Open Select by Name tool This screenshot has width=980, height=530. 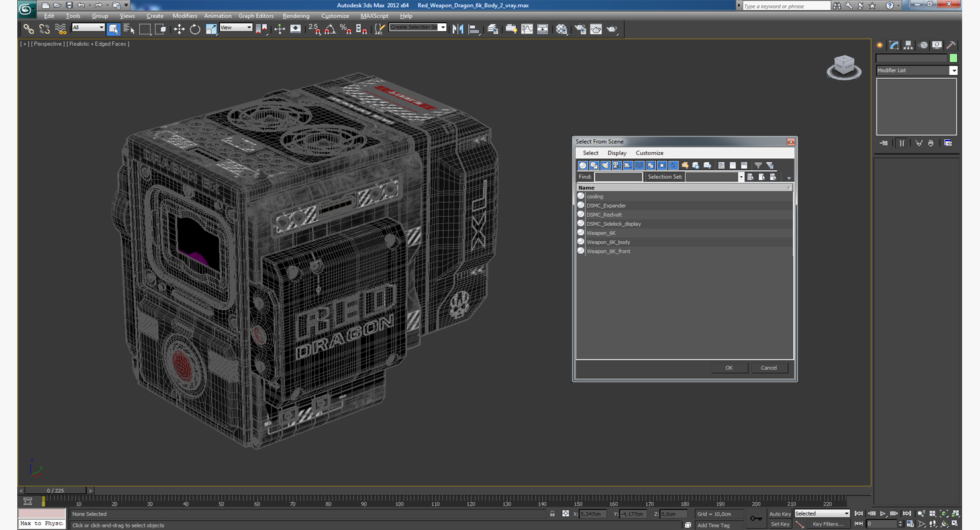[x=128, y=29]
